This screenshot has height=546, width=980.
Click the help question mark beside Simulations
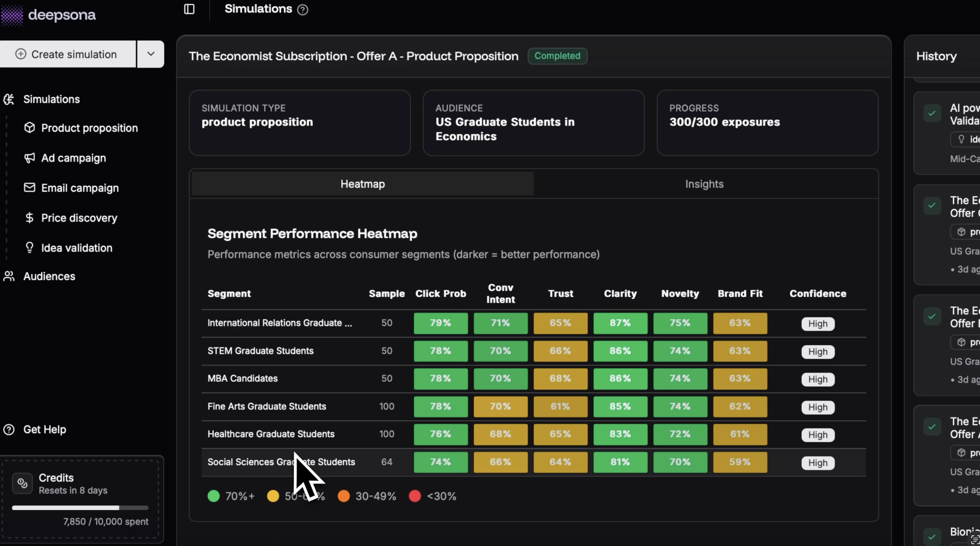(x=302, y=9)
